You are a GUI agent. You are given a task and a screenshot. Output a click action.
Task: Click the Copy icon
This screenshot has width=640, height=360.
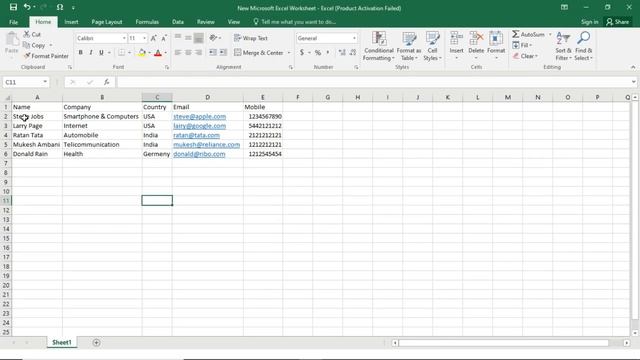coord(27,45)
